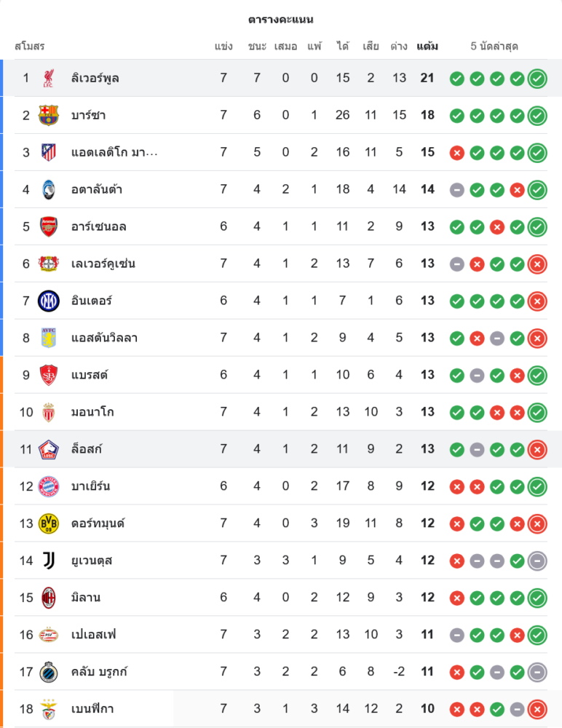562x728 pixels.
Task: Click the ตารางคะแนน standings title
Action: 281,20
